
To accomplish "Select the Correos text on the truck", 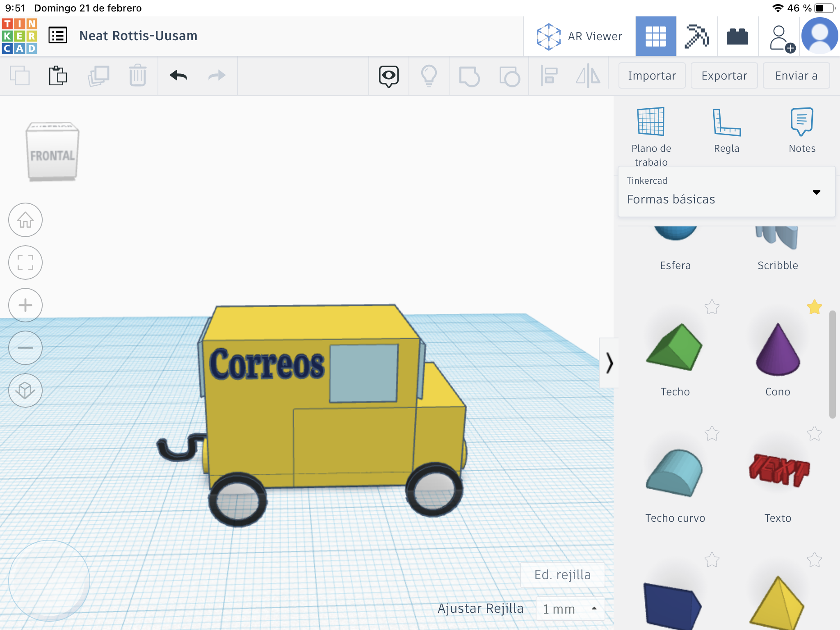I will click(267, 364).
